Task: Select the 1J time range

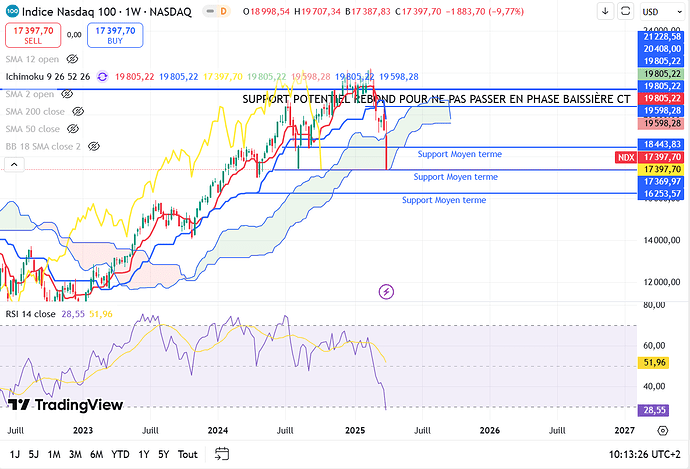Action: click(x=15, y=454)
